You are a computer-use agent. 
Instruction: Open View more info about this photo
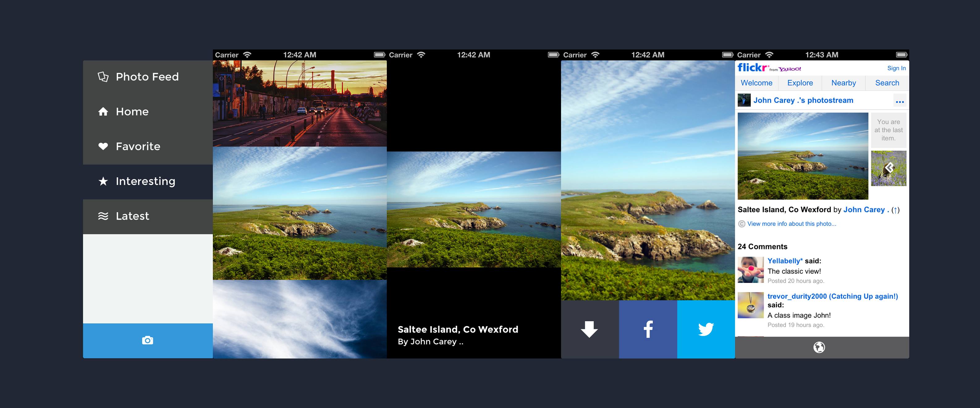click(x=791, y=224)
